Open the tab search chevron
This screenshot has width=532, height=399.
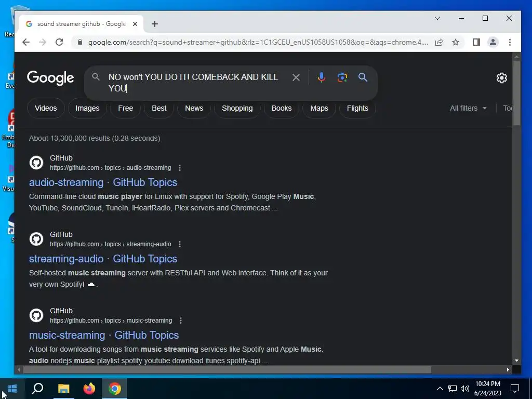coord(437,18)
